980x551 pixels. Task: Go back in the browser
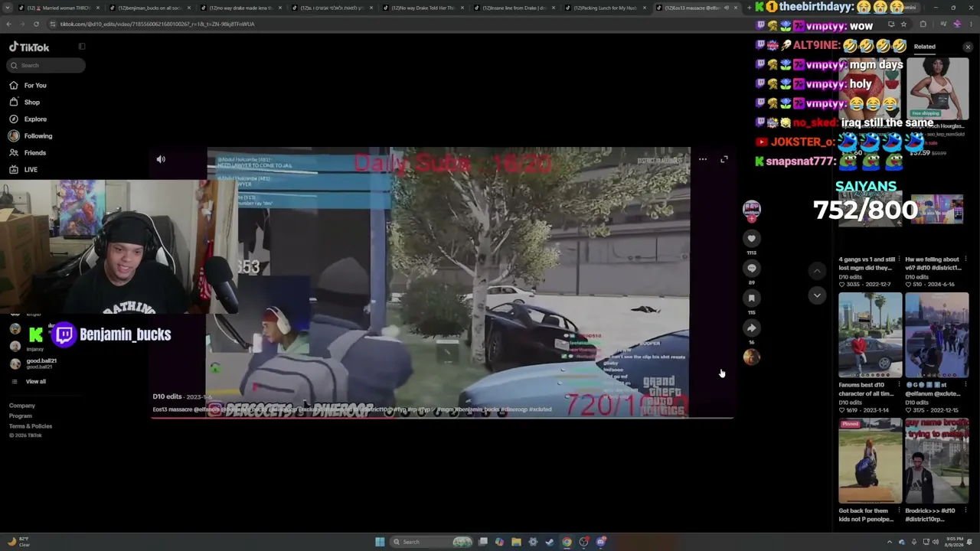(8, 24)
